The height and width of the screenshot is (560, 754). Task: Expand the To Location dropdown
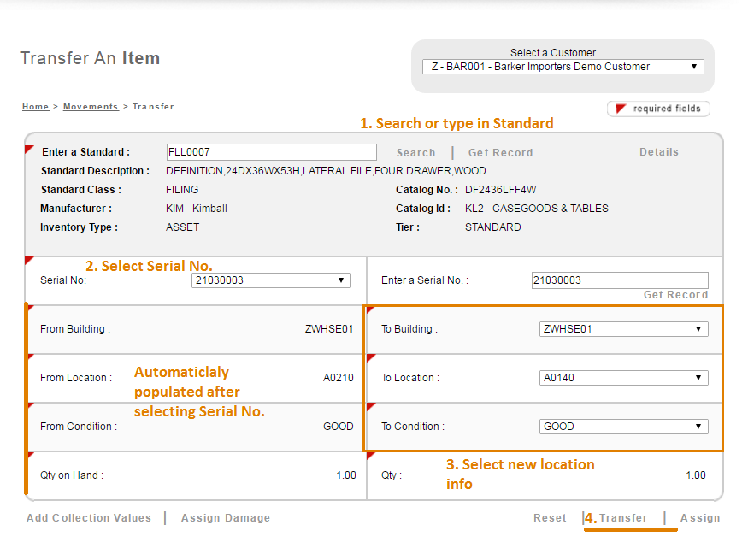pos(623,378)
